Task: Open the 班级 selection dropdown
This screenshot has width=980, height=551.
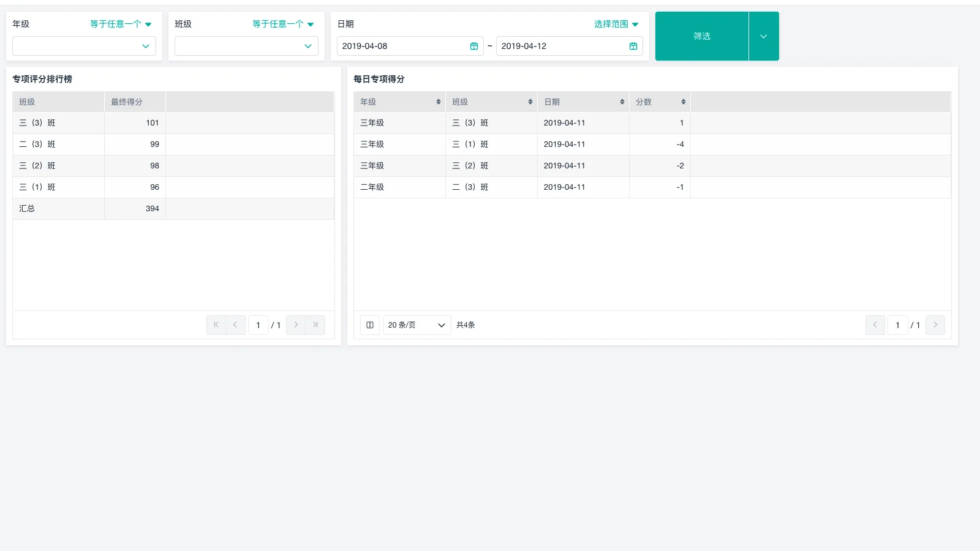Action: click(246, 45)
